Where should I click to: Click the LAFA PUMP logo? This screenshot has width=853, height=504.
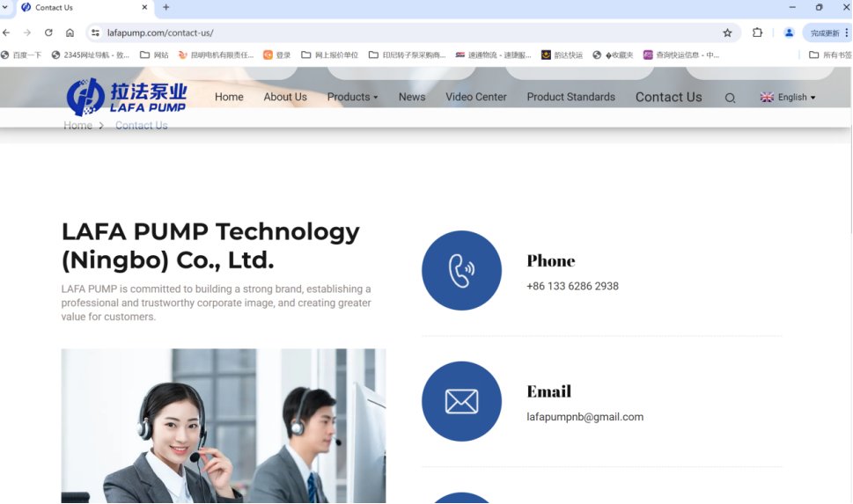pyautogui.click(x=127, y=96)
